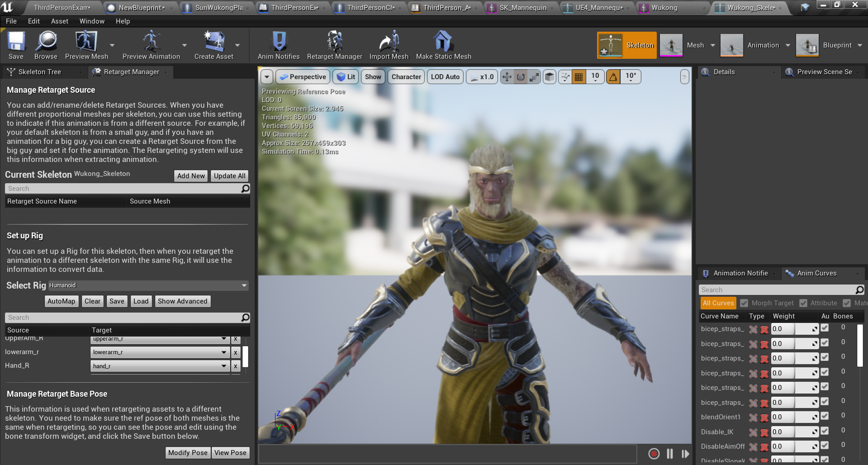The width and height of the screenshot is (868, 465).
Task: Click the Unreal Engine logo icon
Action: click(x=7, y=7)
